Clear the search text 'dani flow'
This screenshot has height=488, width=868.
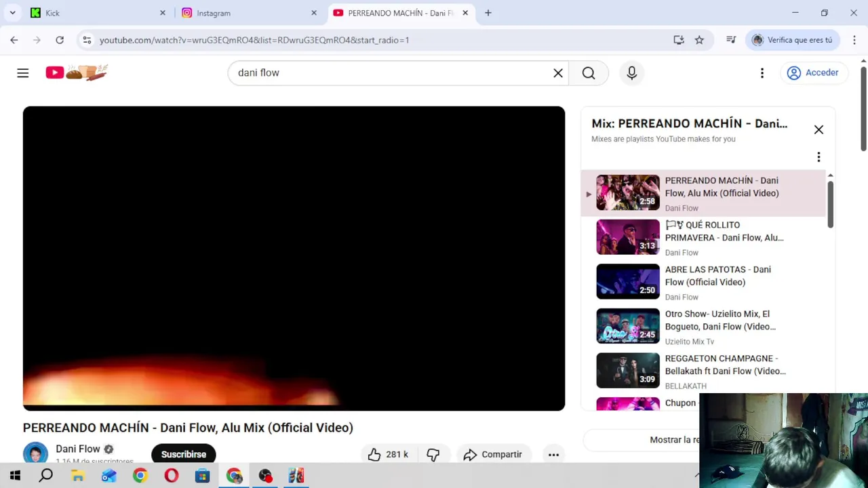coord(558,73)
